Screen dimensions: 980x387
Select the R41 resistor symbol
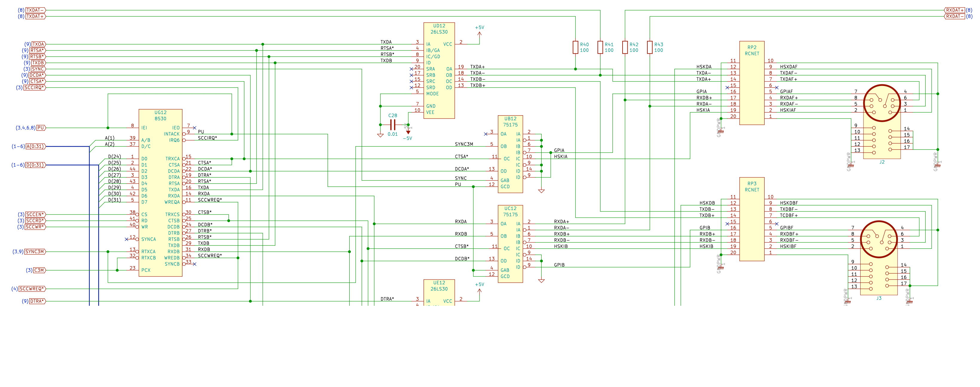(600, 47)
